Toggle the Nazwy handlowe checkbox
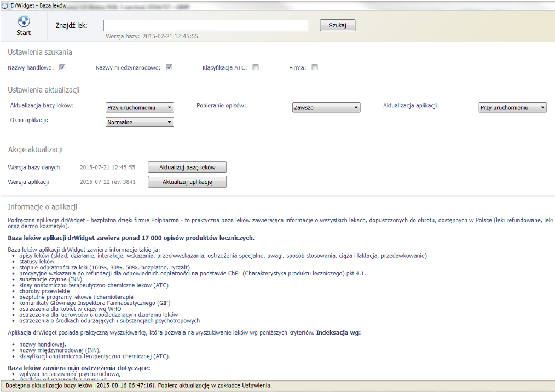The width and height of the screenshot is (555, 392). tap(62, 68)
